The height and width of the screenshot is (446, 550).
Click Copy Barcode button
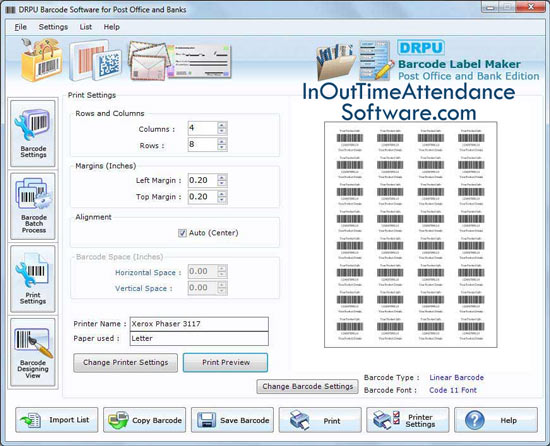[x=145, y=420]
